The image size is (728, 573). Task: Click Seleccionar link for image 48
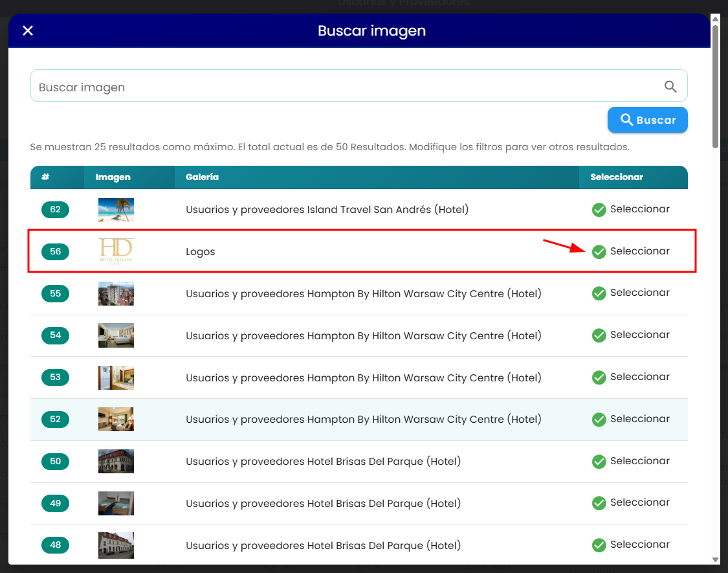click(x=639, y=544)
